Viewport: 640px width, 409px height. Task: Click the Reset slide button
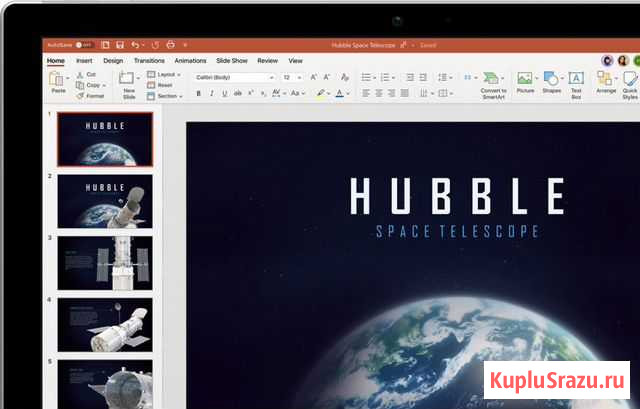[x=160, y=85]
